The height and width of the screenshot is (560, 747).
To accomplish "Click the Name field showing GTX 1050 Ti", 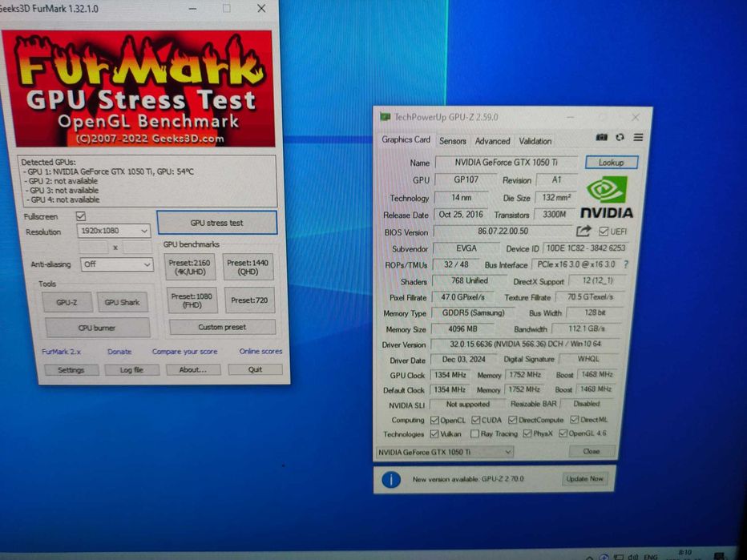I will click(506, 163).
